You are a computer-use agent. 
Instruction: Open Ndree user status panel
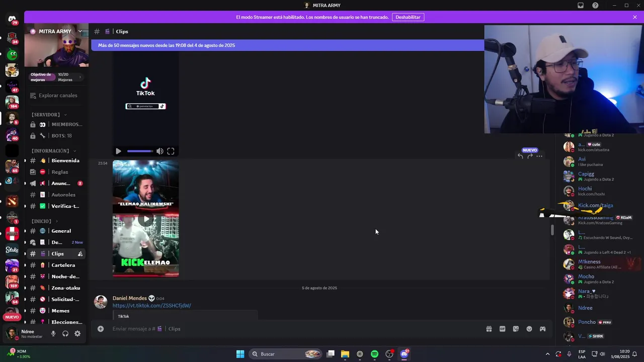pyautogui.click(x=25, y=334)
